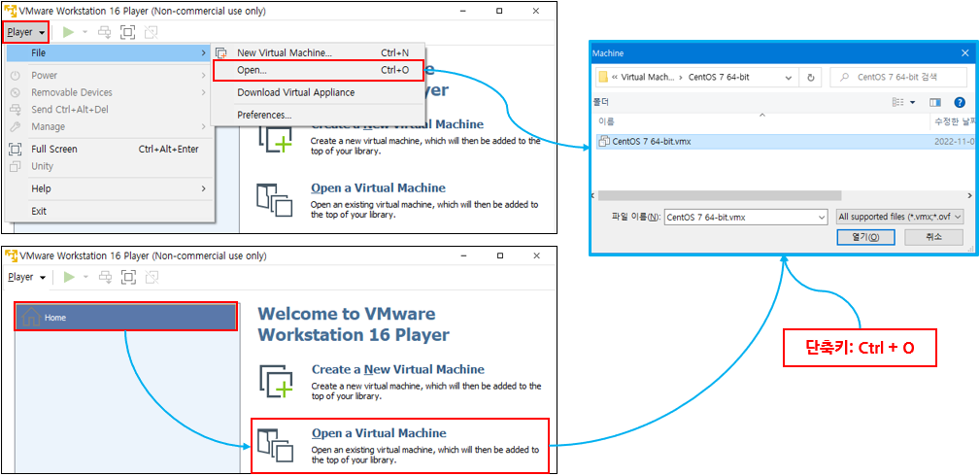Choose Download Virtual Appliance in File submenu

[x=319, y=92]
